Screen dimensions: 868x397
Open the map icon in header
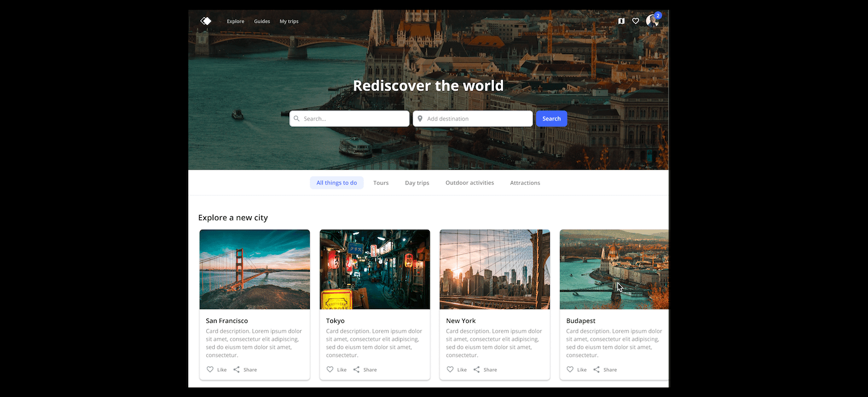click(x=621, y=21)
